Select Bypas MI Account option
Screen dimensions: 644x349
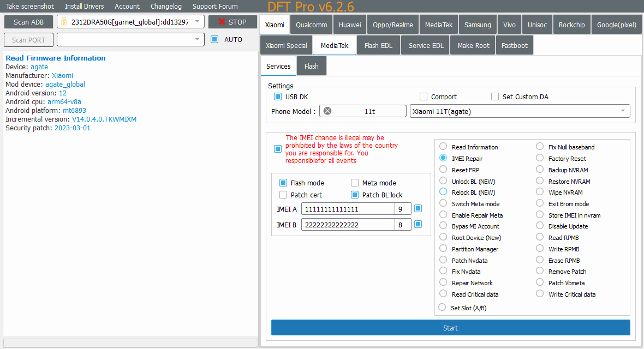pos(443,226)
